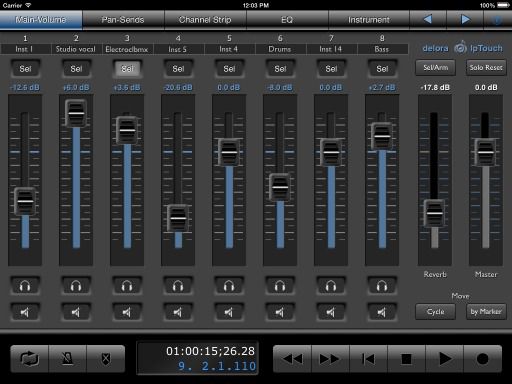Viewport: 512px width, 384px height.
Task: Click the Bass channel fader knob
Action: coord(382,136)
